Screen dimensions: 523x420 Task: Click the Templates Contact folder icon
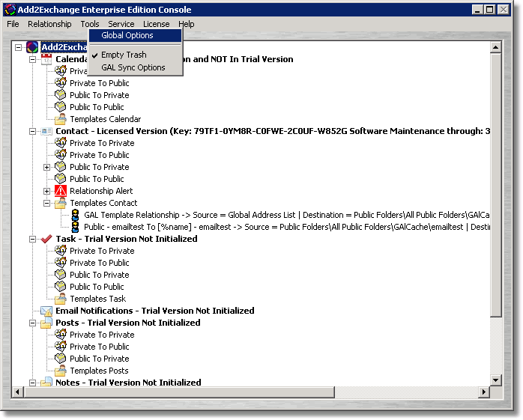pyautogui.click(x=61, y=203)
